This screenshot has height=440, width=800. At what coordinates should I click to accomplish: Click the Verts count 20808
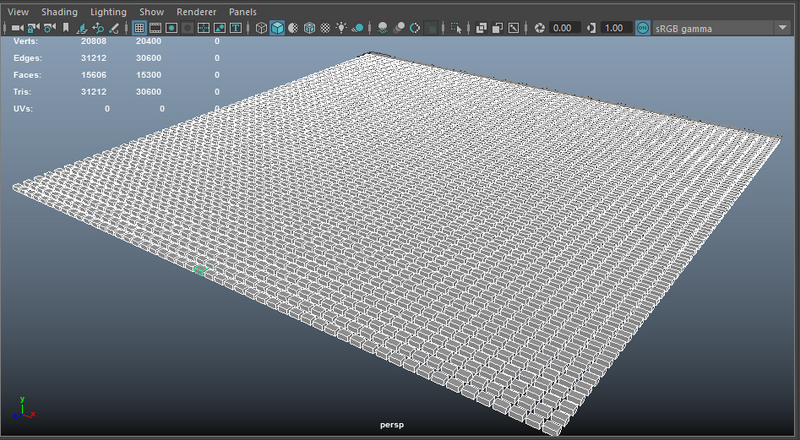94,41
